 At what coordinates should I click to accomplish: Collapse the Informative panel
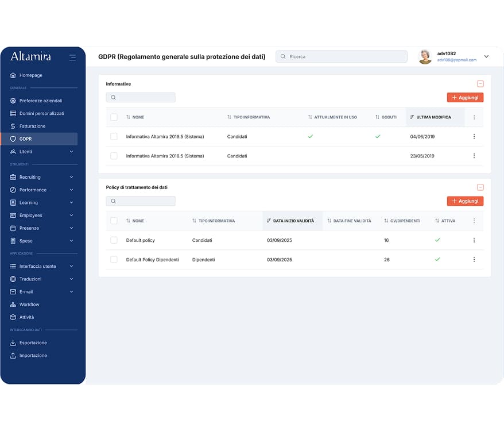(480, 84)
